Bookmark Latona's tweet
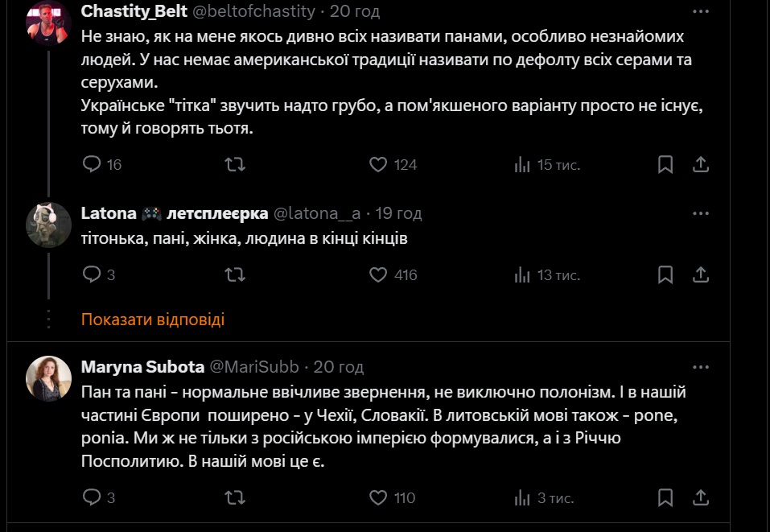Screen dimensions: 770x532 point(665,274)
